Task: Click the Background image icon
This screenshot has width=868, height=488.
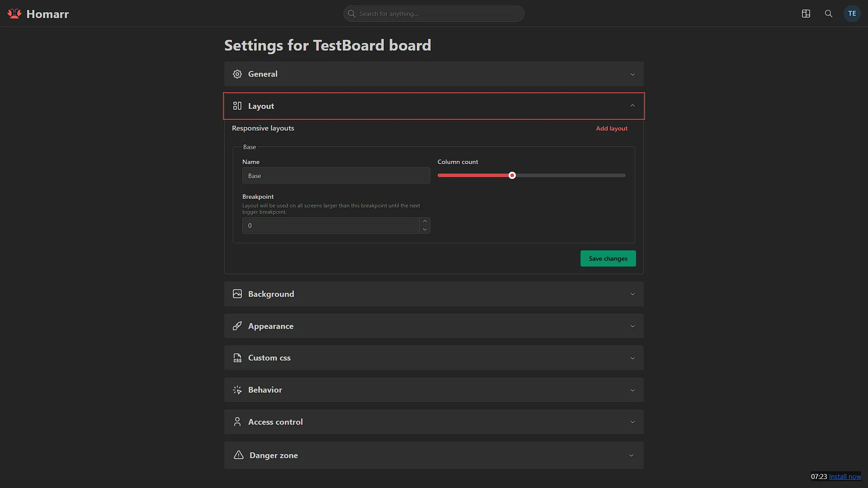Action: coord(237,294)
